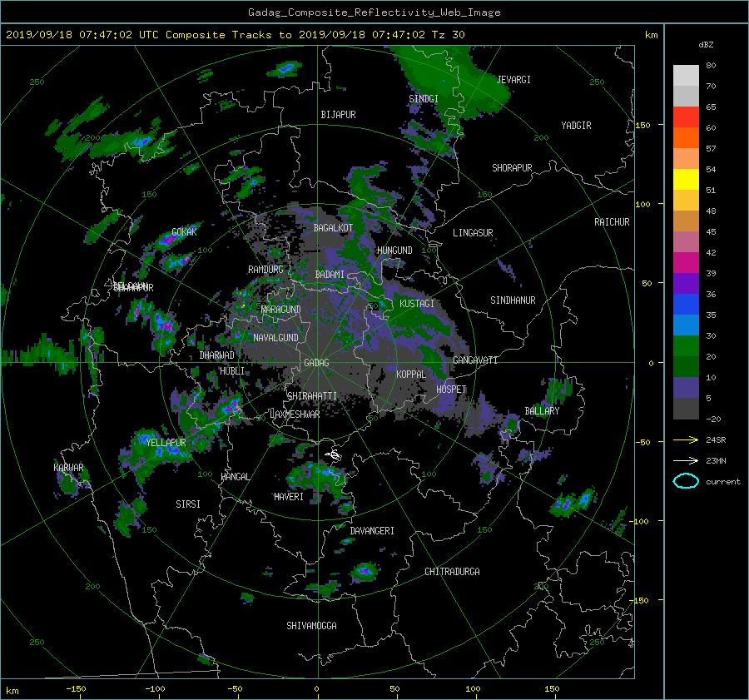749x700 pixels.
Task: Click the CHITRADURGA label
Action: (452, 572)
